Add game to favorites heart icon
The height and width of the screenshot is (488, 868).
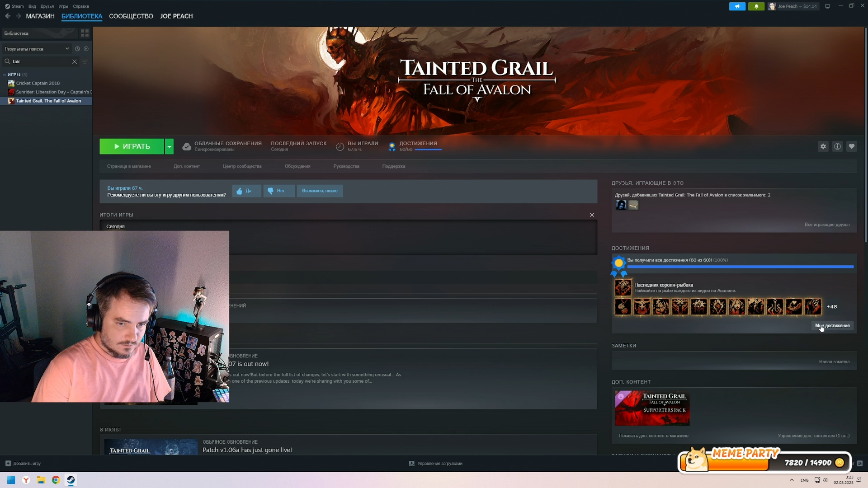[852, 146]
